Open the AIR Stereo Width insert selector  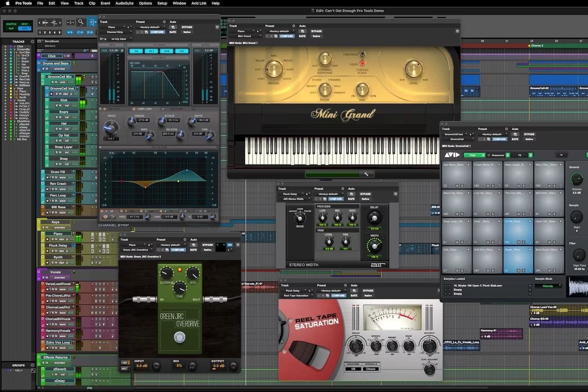tap(294, 199)
